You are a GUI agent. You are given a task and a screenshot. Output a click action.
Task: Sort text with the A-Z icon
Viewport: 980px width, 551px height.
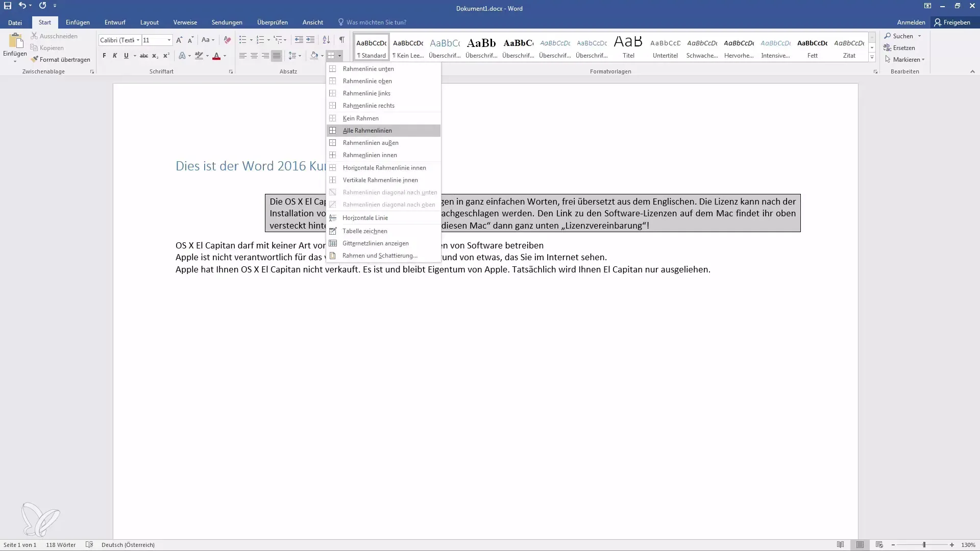click(326, 40)
